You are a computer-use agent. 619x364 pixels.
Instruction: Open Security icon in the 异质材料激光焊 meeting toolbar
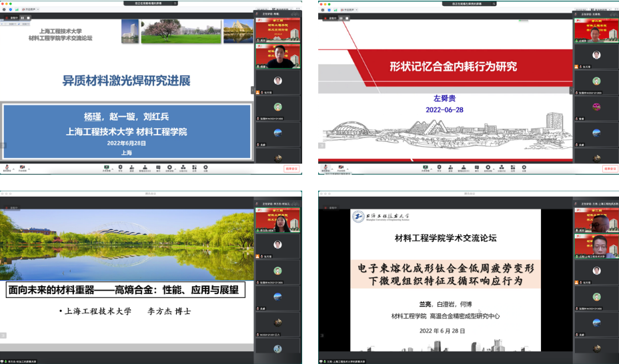(121, 168)
